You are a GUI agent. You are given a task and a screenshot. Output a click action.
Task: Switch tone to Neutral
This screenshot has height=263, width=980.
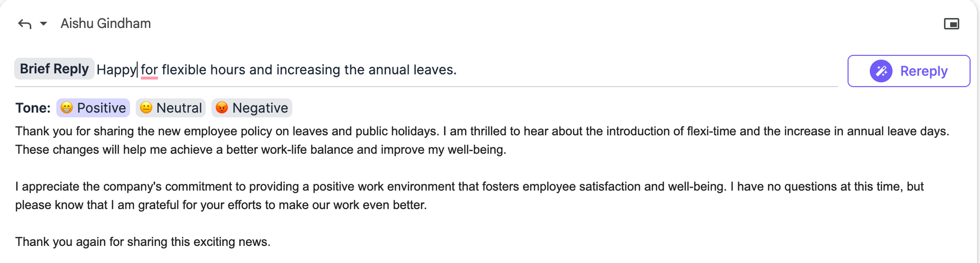171,108
